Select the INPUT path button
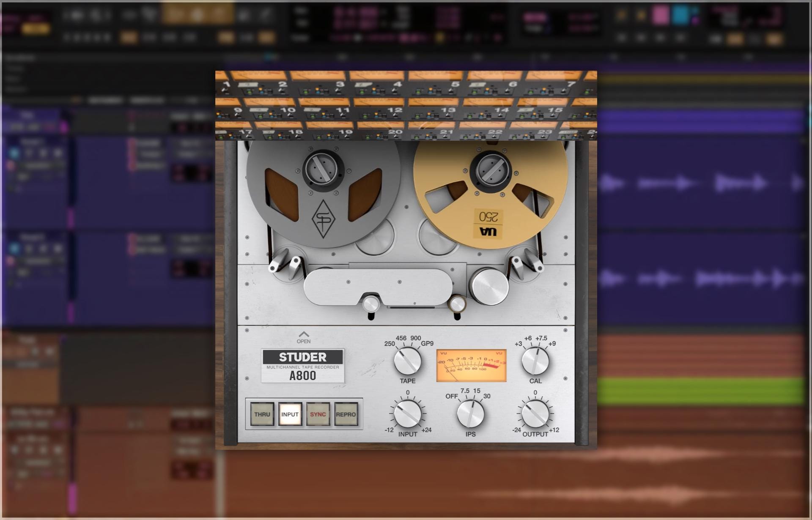This screenshot has width=812, height=520. tap(290, 414)
